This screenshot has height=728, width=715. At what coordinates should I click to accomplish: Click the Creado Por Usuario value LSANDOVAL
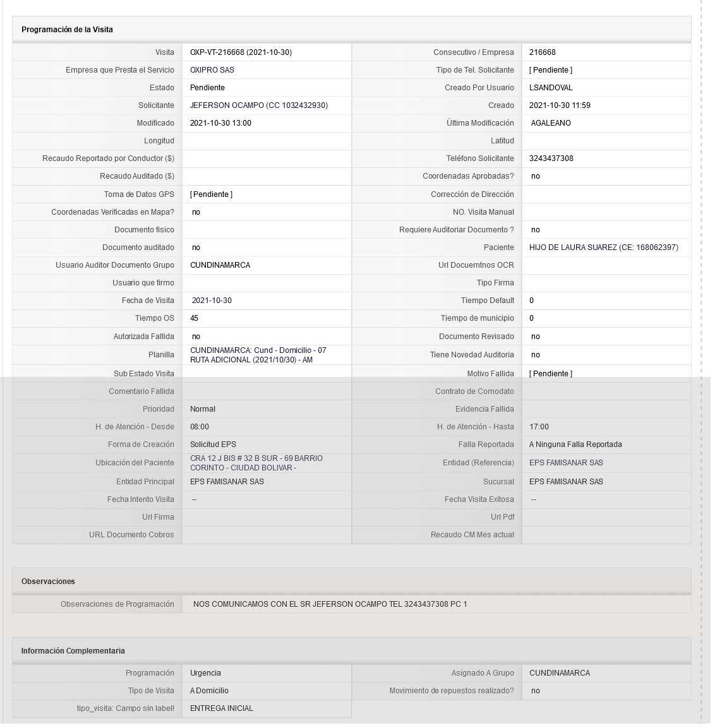tap(551, 88)
